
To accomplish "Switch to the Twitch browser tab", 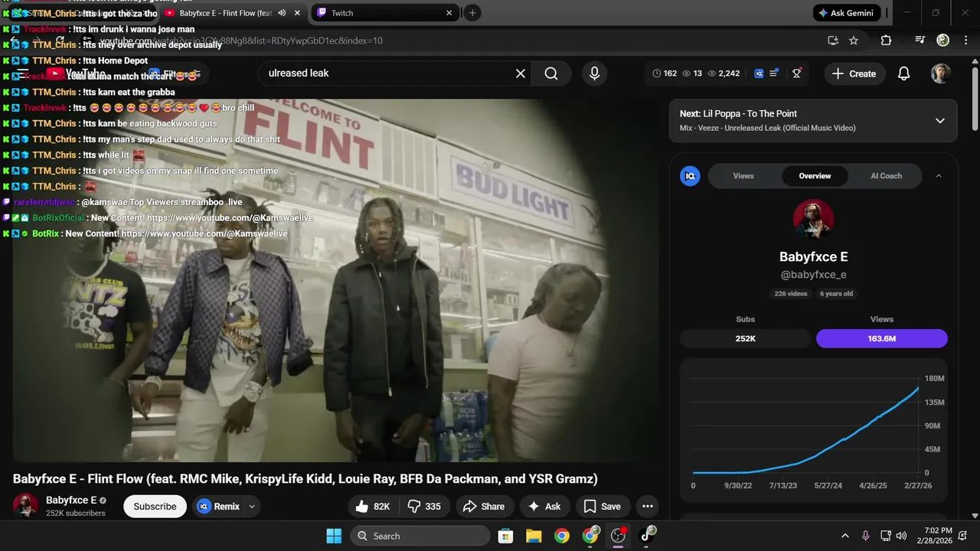I will (x=385, y=13).
